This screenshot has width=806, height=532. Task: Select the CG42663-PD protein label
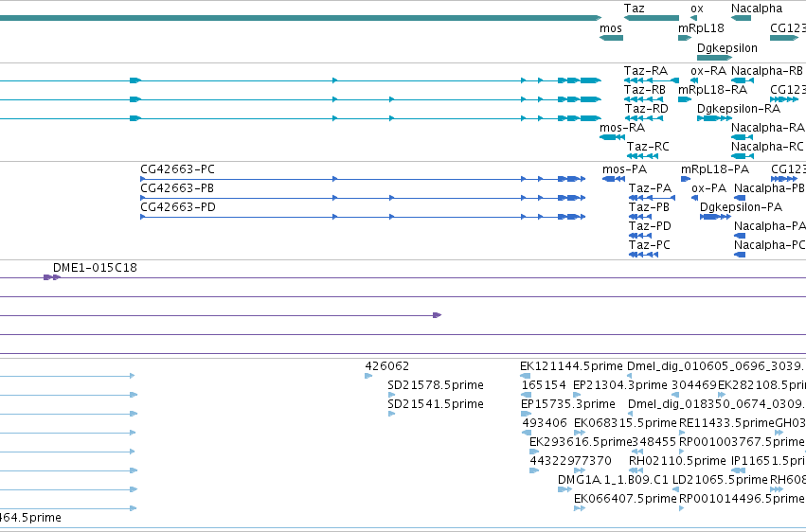[178, 207]
